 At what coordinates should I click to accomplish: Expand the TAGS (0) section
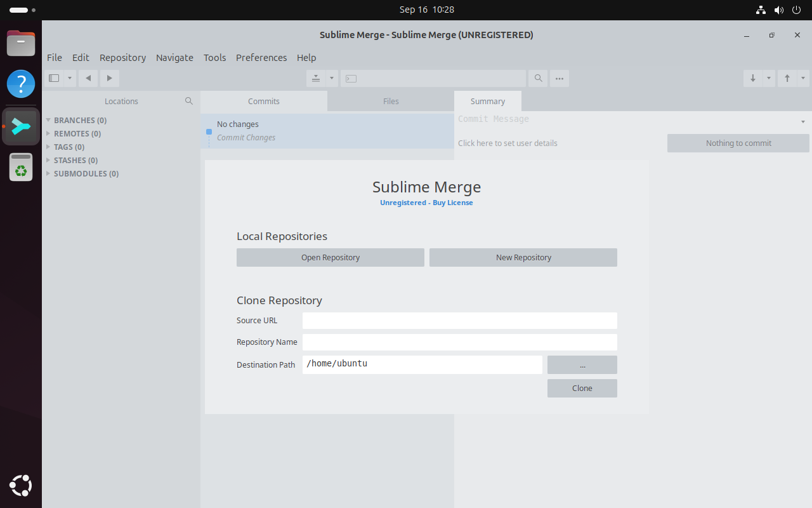pos(48,147)
